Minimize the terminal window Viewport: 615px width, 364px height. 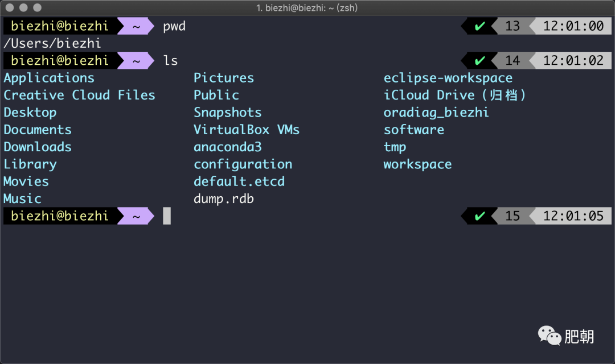23,7
